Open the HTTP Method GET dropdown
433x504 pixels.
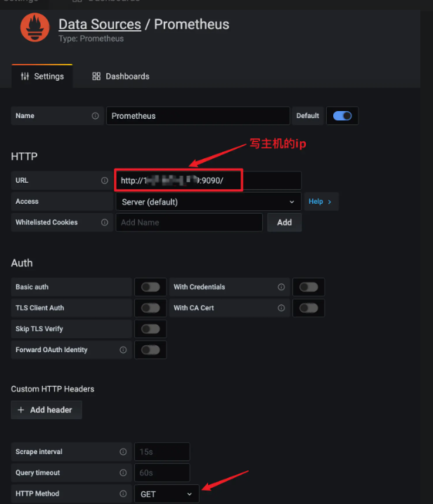click(x=167, y=494)
